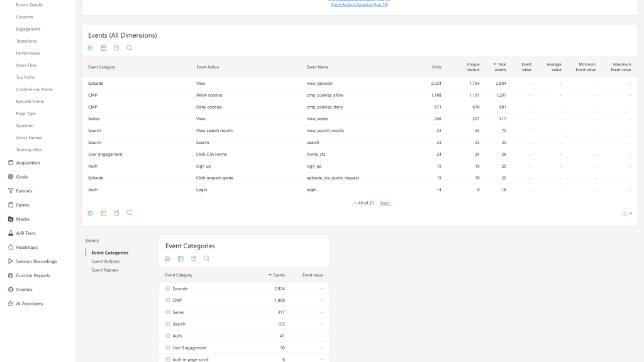Open the row limit dropdown showing 10
Viewport: 644px width, 362px height.
(x=627, y=214)
